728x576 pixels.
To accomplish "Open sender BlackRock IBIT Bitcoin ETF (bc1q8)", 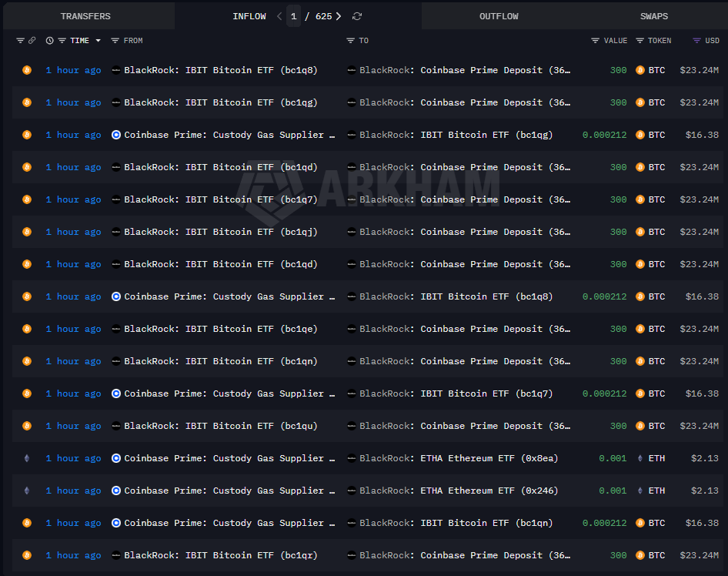I will tap(221, 70).
